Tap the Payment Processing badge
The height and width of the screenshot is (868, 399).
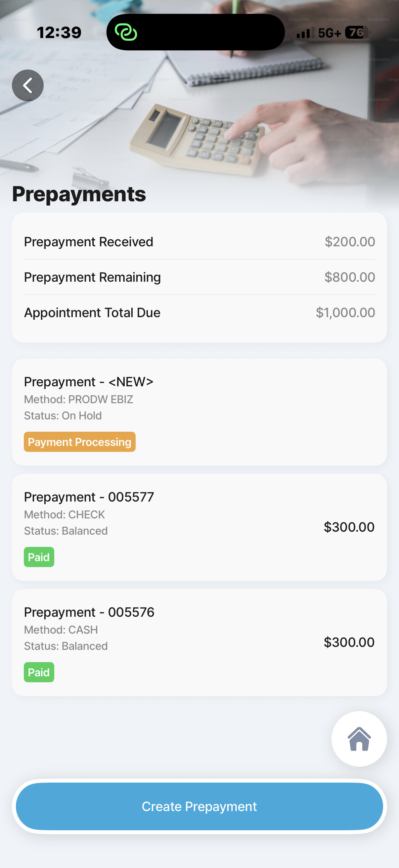pyautogui.click(x=79, y=442)
